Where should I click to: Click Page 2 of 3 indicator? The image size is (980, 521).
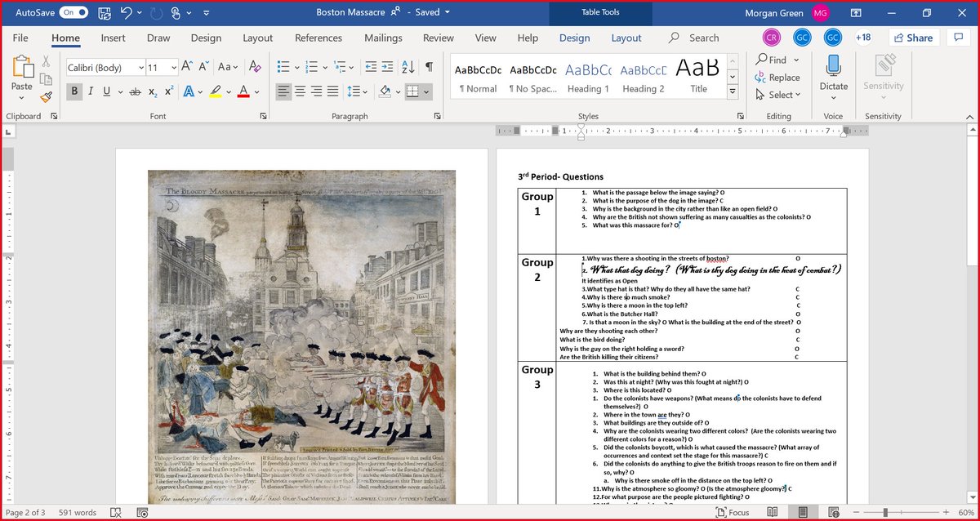pyautogui.click(x=26, y=512)
